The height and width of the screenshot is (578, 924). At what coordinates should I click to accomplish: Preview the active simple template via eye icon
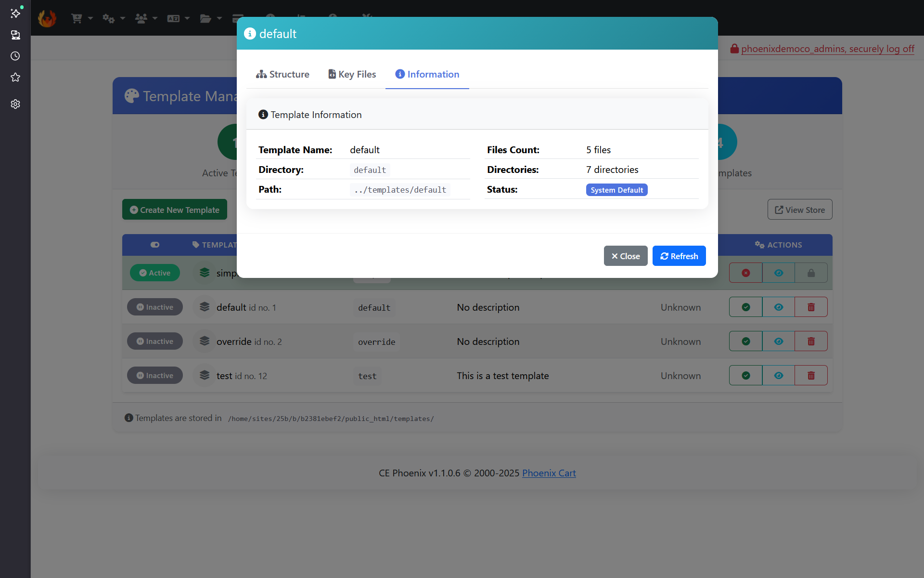[779, 273]
